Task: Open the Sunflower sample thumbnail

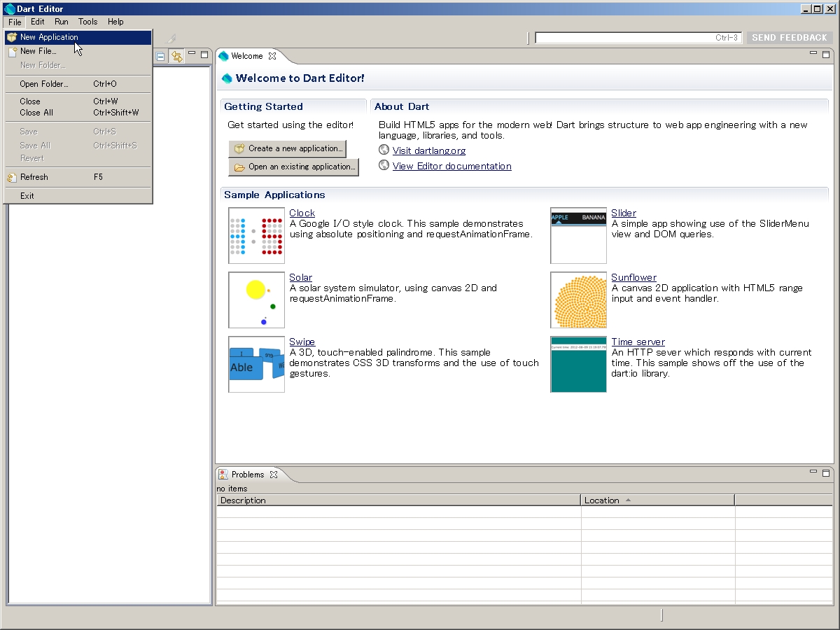Action: tap(578, 300)
